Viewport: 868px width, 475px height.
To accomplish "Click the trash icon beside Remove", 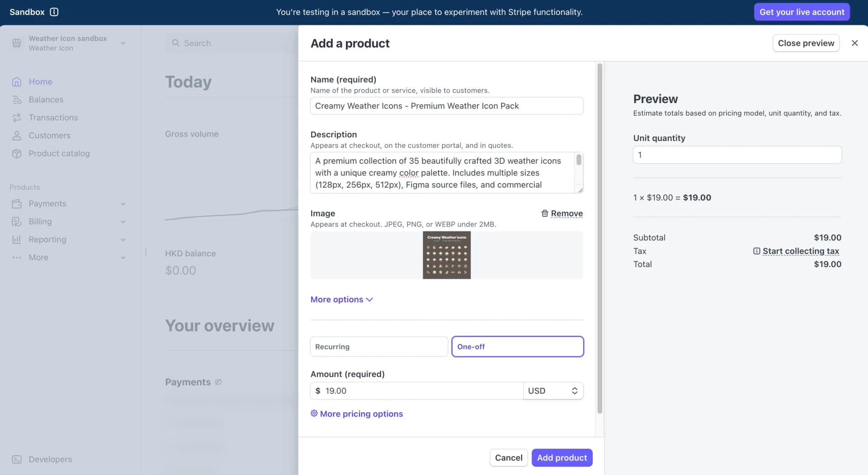I will click(x=545, y=213).
